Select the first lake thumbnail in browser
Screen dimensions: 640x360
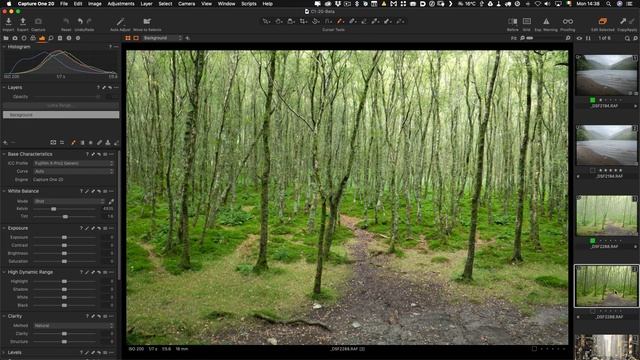click(x=606, y=75)
